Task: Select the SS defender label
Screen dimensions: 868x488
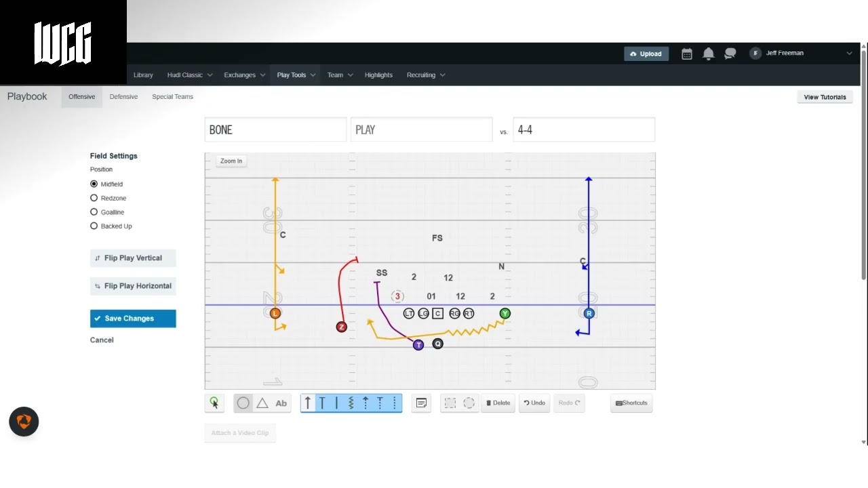Action: point(382,273)
